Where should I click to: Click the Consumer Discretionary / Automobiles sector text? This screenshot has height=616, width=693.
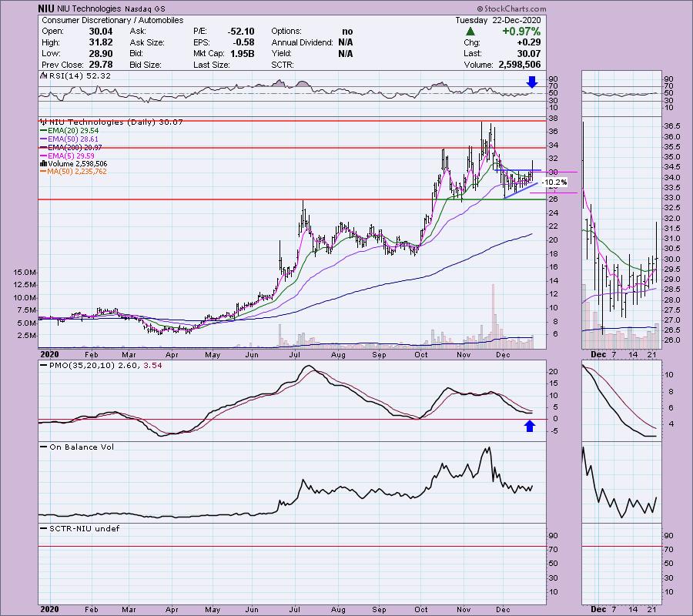coord(112,20)
